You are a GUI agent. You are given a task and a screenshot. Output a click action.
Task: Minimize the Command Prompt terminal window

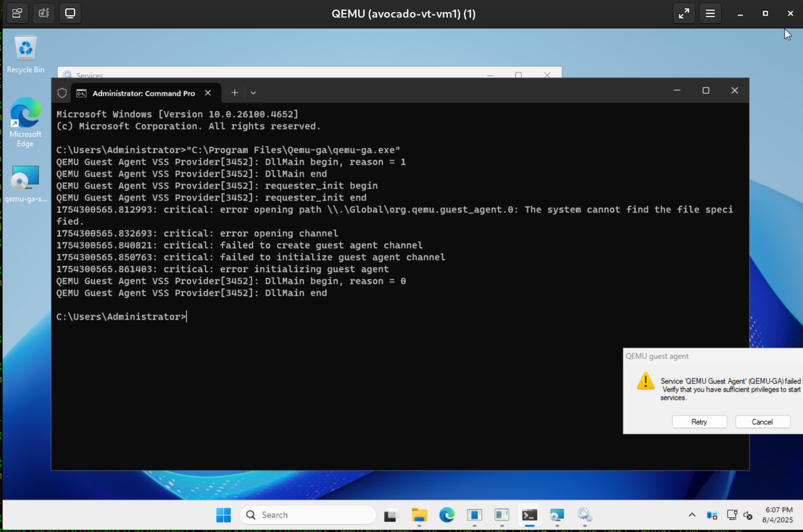point(677,90)
